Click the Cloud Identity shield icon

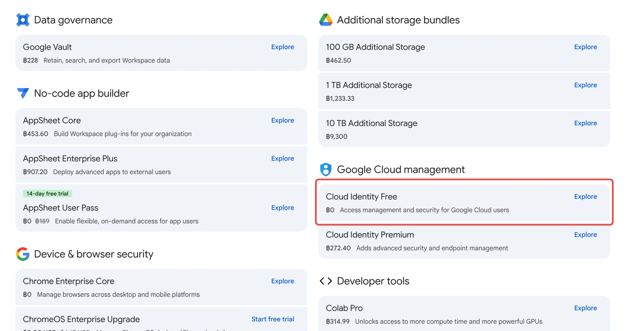pos(326,169)
